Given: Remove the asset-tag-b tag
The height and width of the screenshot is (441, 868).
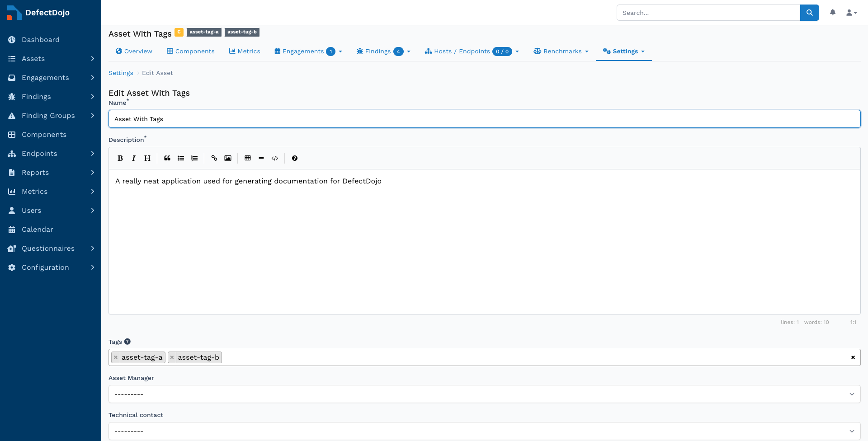Looking at the screenshot, I should click(x=172, y=357).
